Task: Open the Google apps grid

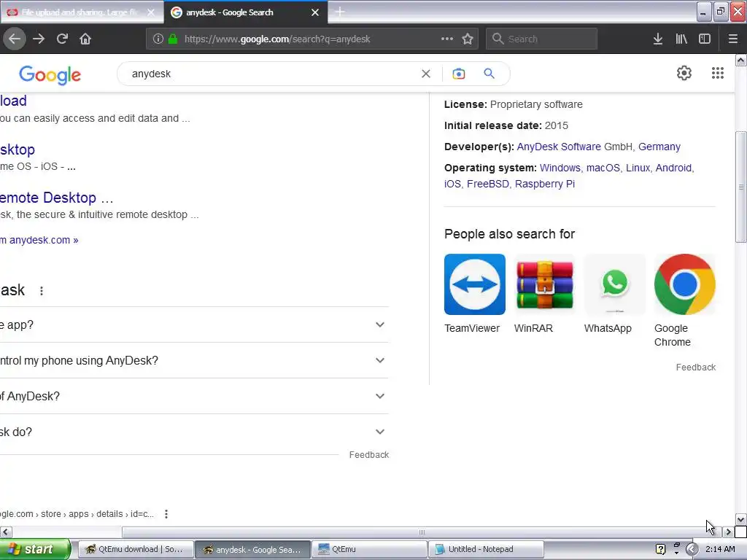Action: pyautogui.click(x=718, y=73)
